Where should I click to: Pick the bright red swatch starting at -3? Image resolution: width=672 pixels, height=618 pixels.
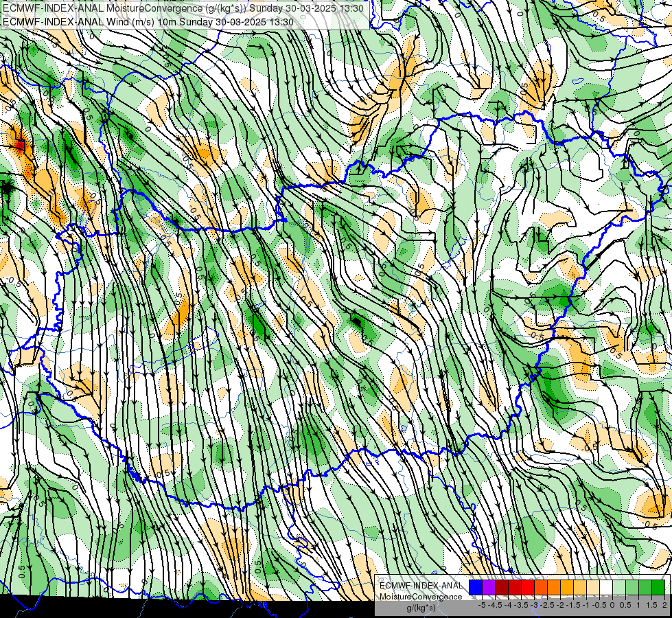528,588
